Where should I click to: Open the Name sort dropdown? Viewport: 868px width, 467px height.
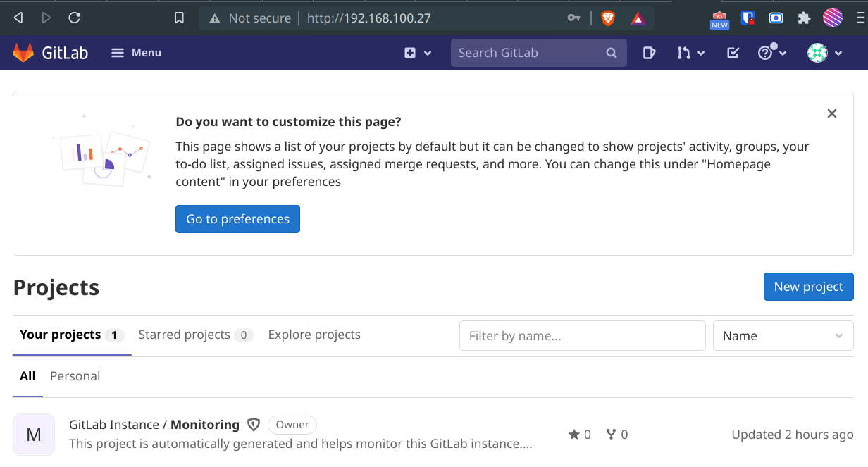point(783,336)
